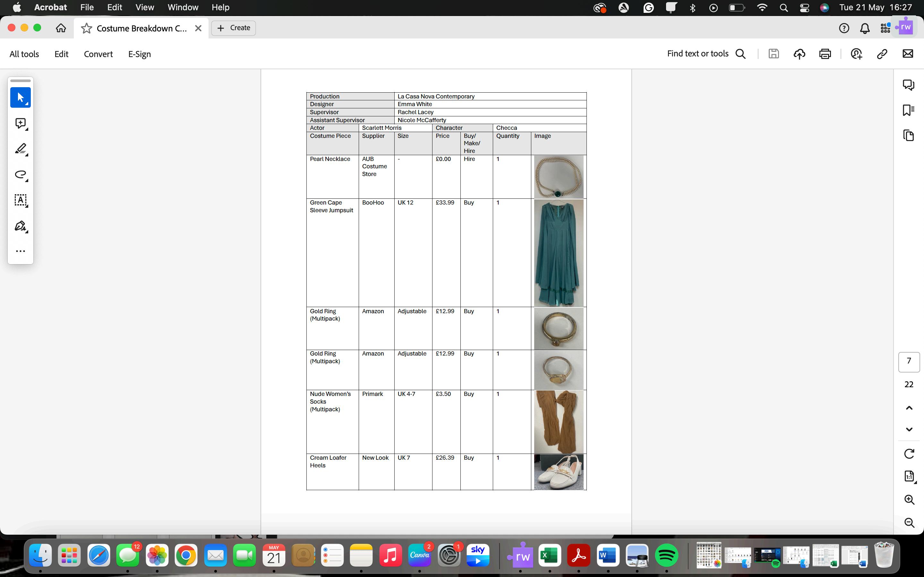Expand more tools with three dots
924x577 pixels.
20,251
